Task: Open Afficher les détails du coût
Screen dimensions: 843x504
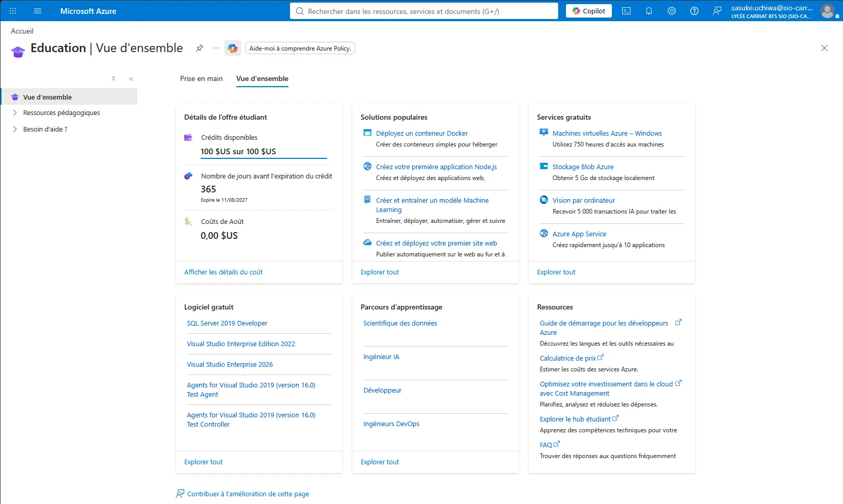Action: pos(223,272)
